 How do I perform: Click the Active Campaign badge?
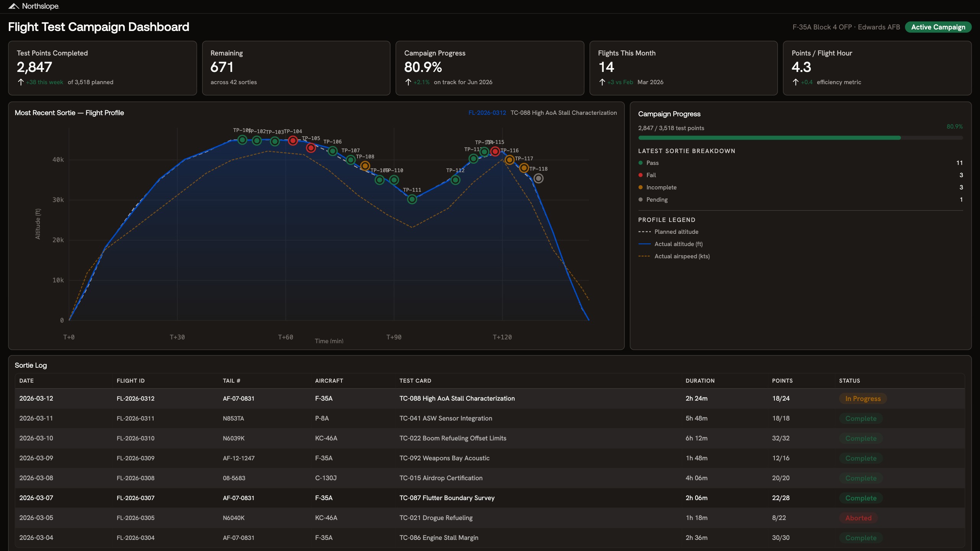point(938,27)
